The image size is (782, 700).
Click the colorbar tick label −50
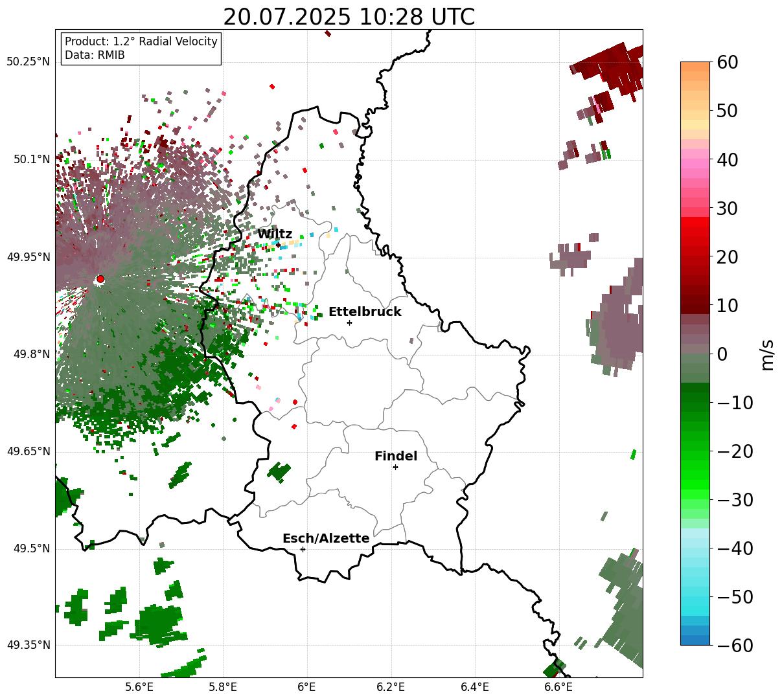[735, 596]
